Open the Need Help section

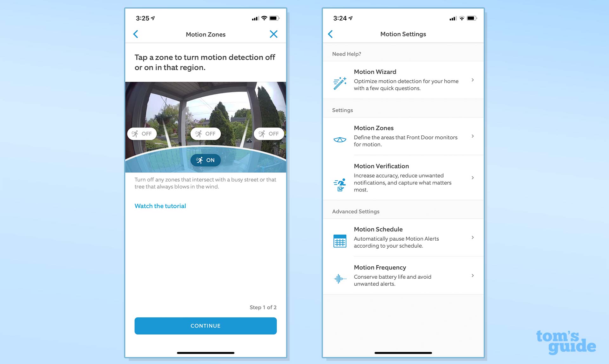click(x=347, y=54)
